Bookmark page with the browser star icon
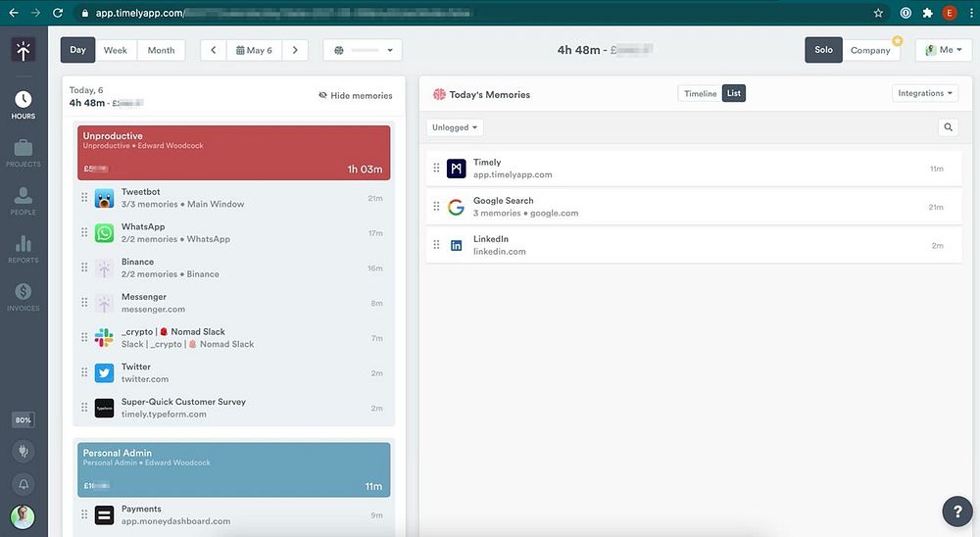 pos(878,13)
